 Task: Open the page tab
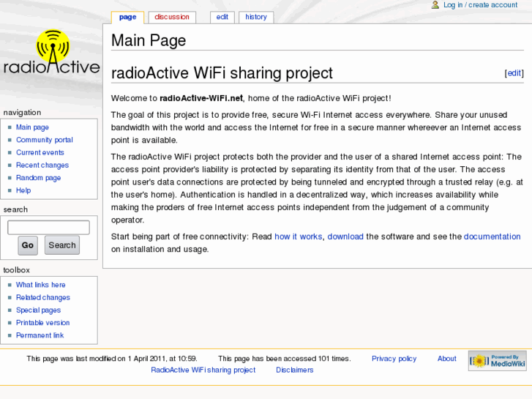(127, 17)
